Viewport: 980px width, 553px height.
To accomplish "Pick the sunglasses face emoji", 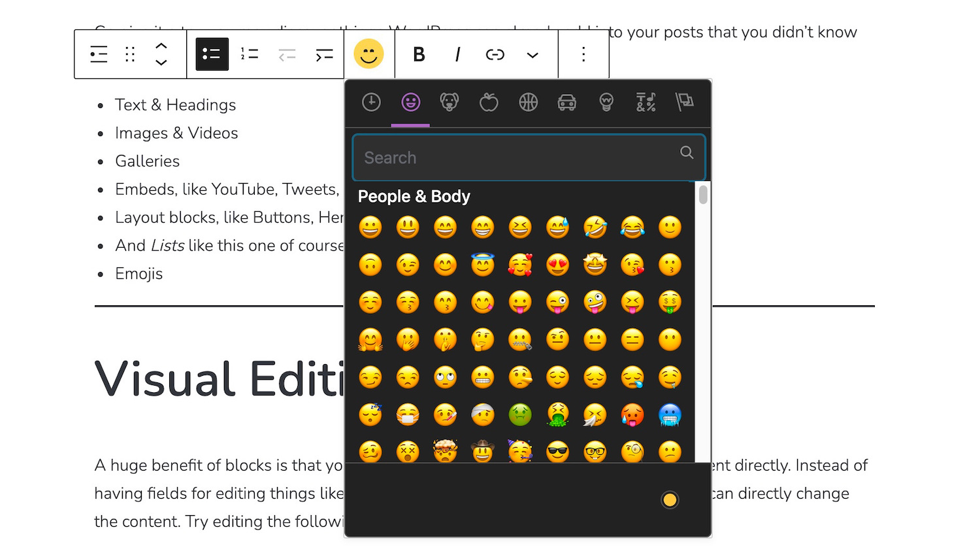I will [x=557, y=451].
